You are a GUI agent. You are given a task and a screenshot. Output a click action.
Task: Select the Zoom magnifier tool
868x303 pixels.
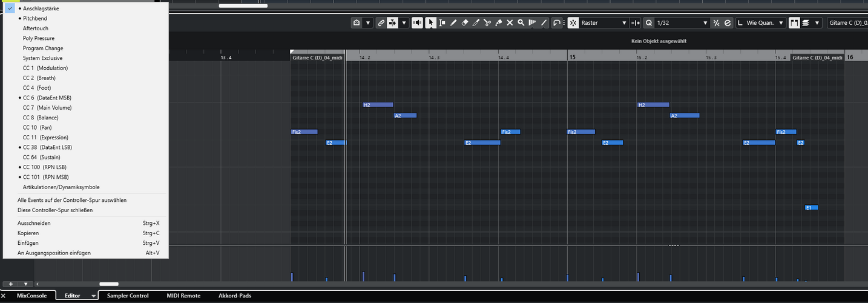521,22
